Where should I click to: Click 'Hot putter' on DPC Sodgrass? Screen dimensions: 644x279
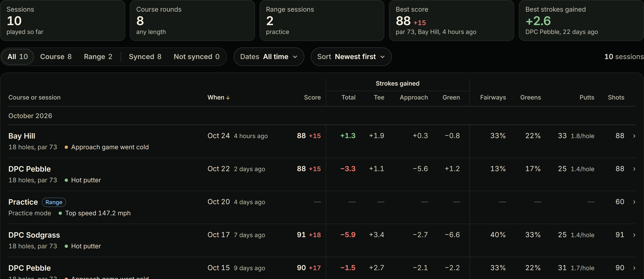tap(86, 246)
